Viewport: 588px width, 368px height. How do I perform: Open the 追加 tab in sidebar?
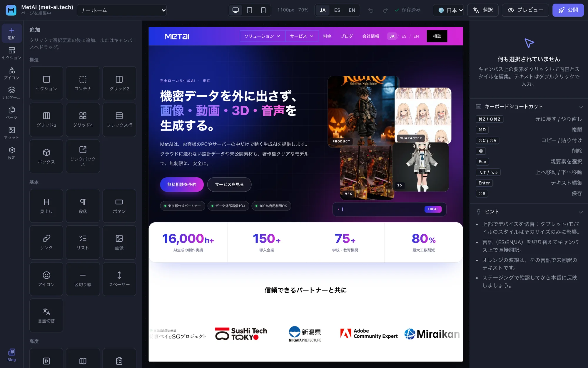12,33
